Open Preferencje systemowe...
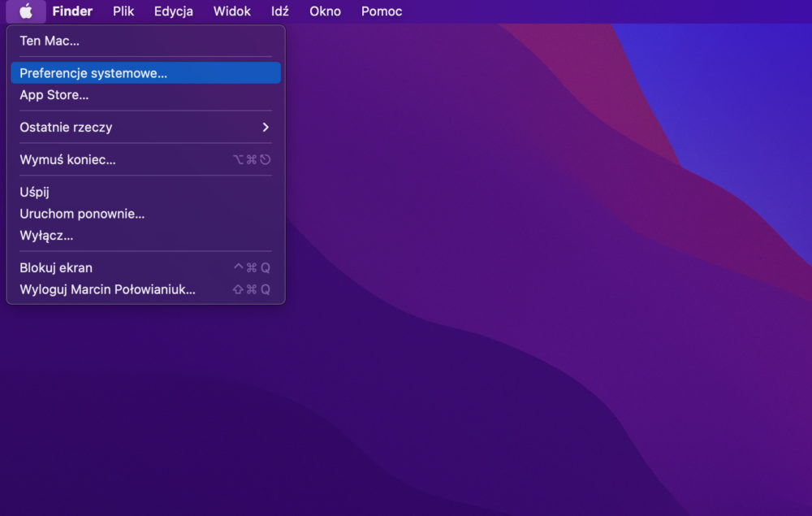 click(145, 73)
